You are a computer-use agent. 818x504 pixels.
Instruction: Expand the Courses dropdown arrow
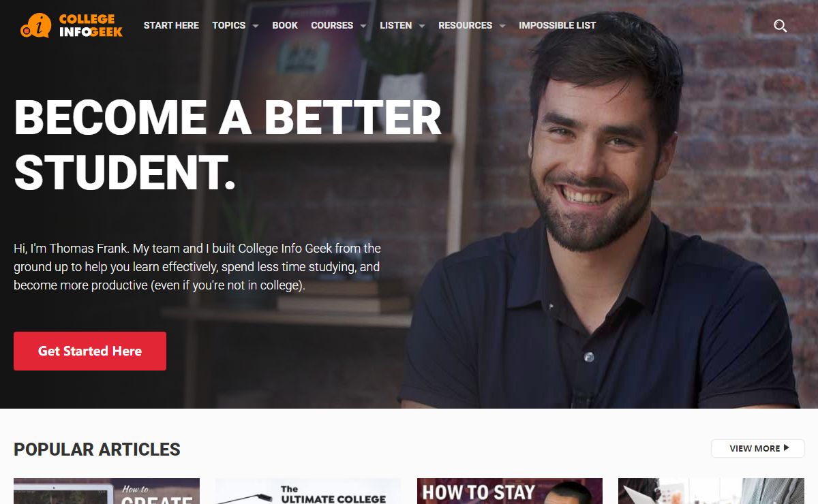click(x=363, y=26)
